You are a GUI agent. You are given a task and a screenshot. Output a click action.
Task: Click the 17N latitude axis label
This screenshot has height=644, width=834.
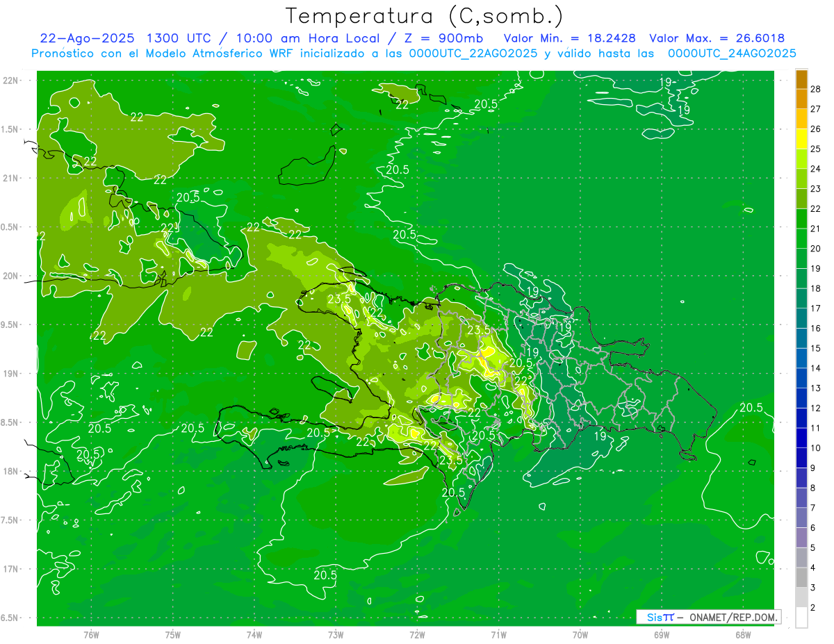[10, 570]
